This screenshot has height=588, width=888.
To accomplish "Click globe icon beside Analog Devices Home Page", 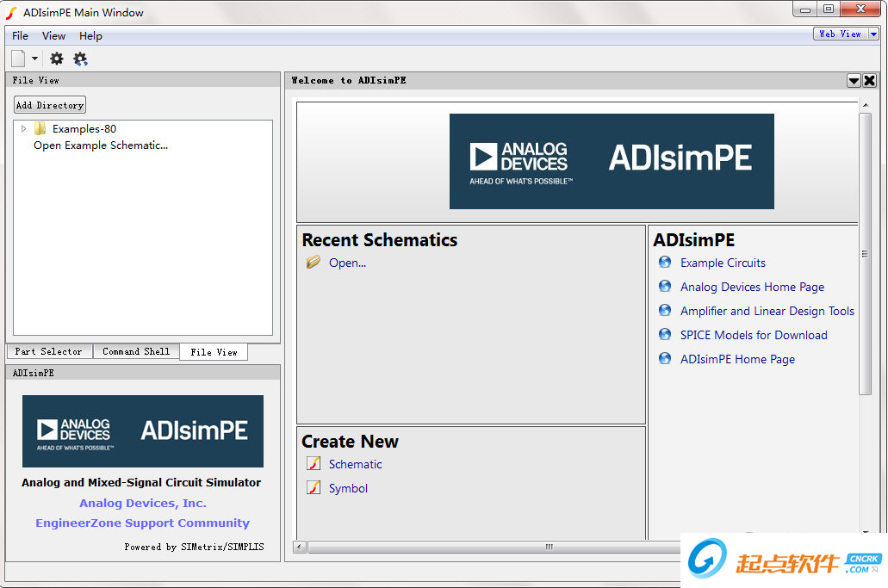I will [x=665, y=287].
